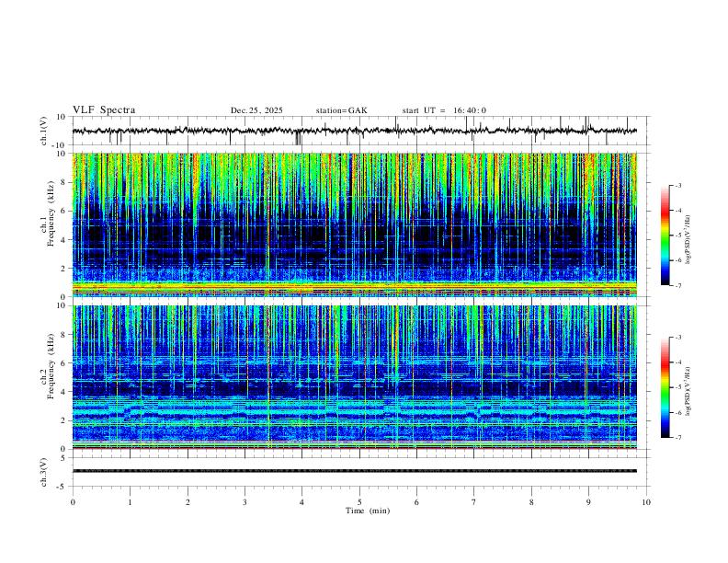
Task: Click the ch.3 flat black voltage trace
Action: pyautogui.click(x=354, y=471)
